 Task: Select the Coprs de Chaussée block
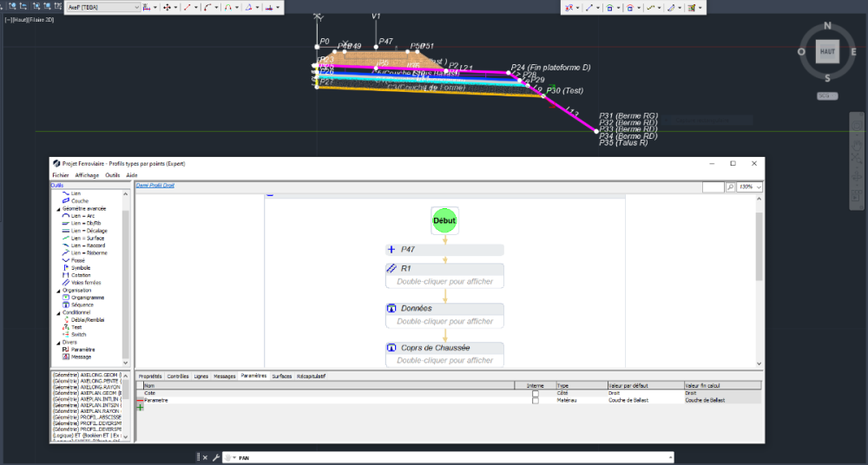click(444, 354)
